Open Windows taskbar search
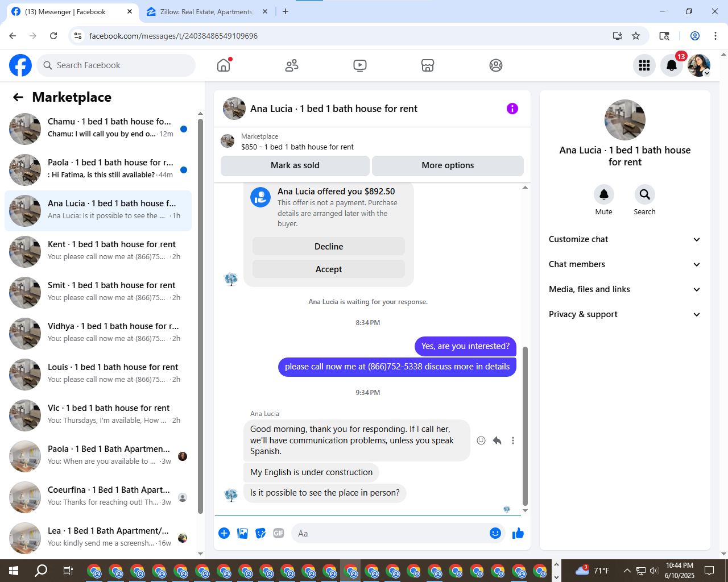728x582 pixels. click(41, 571)
